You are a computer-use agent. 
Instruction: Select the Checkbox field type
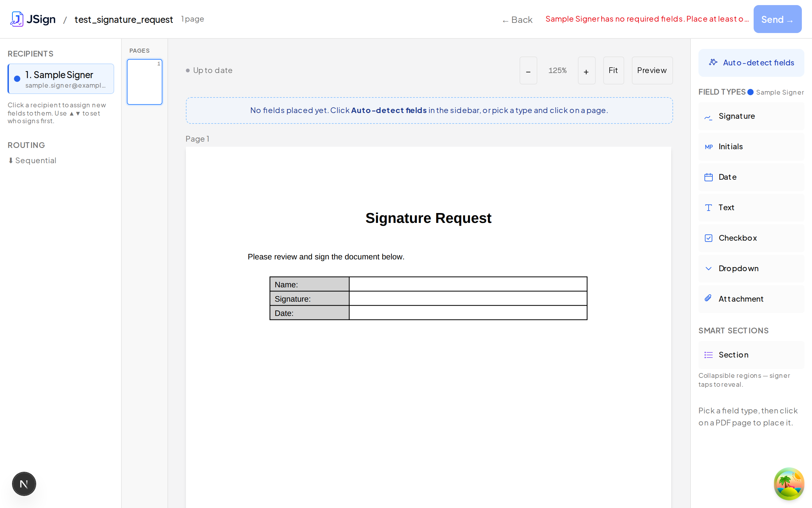click(x=751, y=238)
